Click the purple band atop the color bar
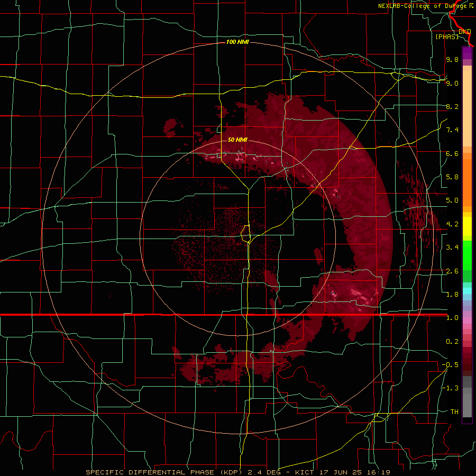This screenshot has height=476, width=476. point(467,53)
